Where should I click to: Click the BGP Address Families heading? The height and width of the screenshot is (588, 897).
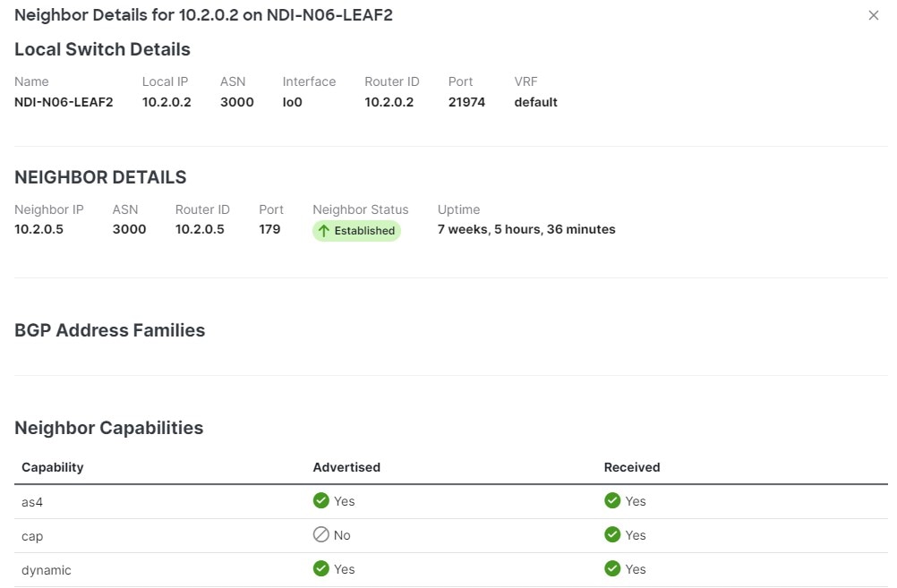click(x=110, y=330)
